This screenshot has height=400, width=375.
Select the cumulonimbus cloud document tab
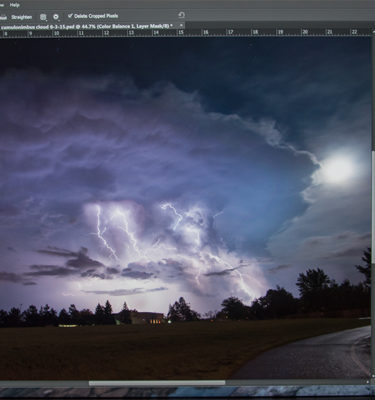tap(87, 26)
